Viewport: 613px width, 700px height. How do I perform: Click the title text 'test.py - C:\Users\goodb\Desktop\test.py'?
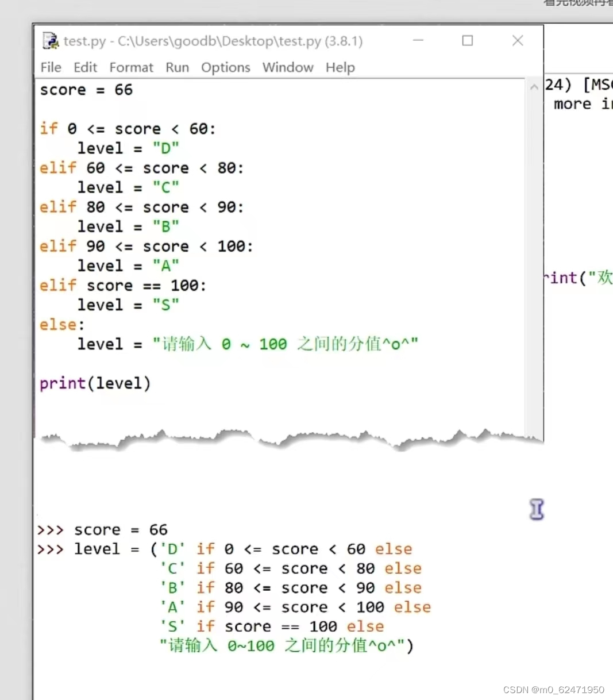[x=192, y=41]
